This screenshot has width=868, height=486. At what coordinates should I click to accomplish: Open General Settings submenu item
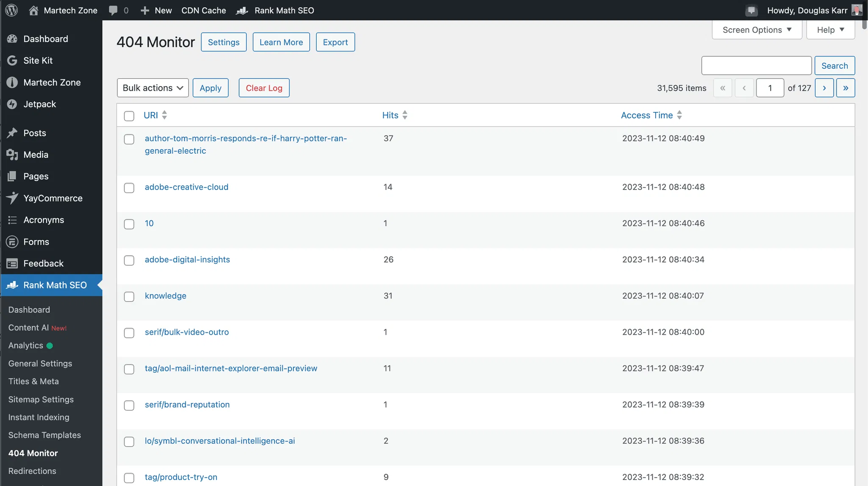40,363
